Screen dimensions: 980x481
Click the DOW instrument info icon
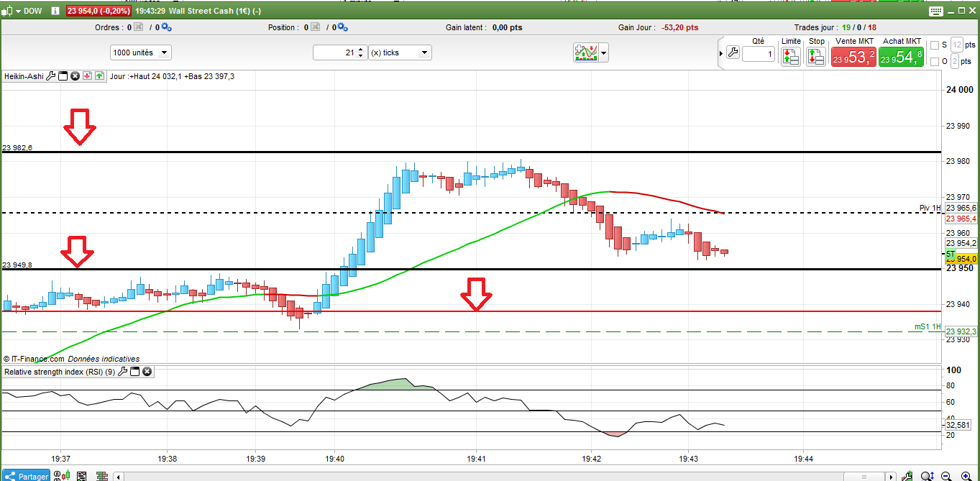[55, 11]
